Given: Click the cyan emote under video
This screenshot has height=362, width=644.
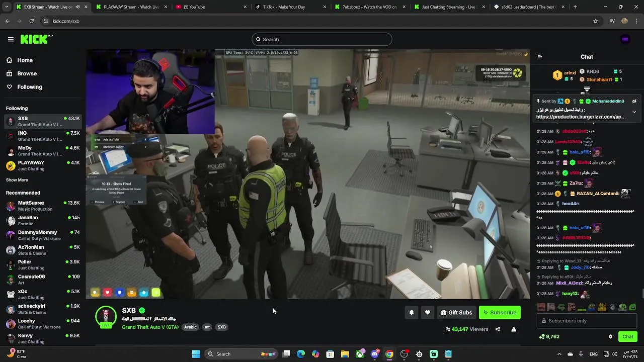Looking at the screenshot, I should 144,293.
